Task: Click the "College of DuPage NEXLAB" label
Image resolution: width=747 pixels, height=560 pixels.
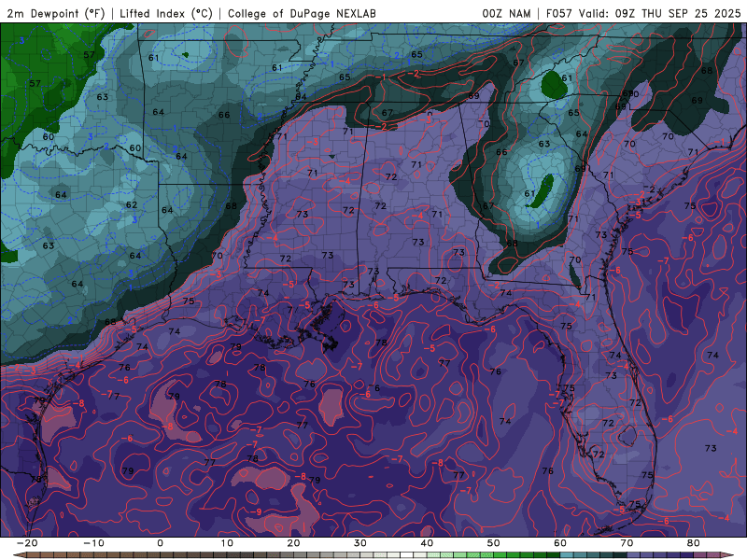Action: [x=302, y=13]
